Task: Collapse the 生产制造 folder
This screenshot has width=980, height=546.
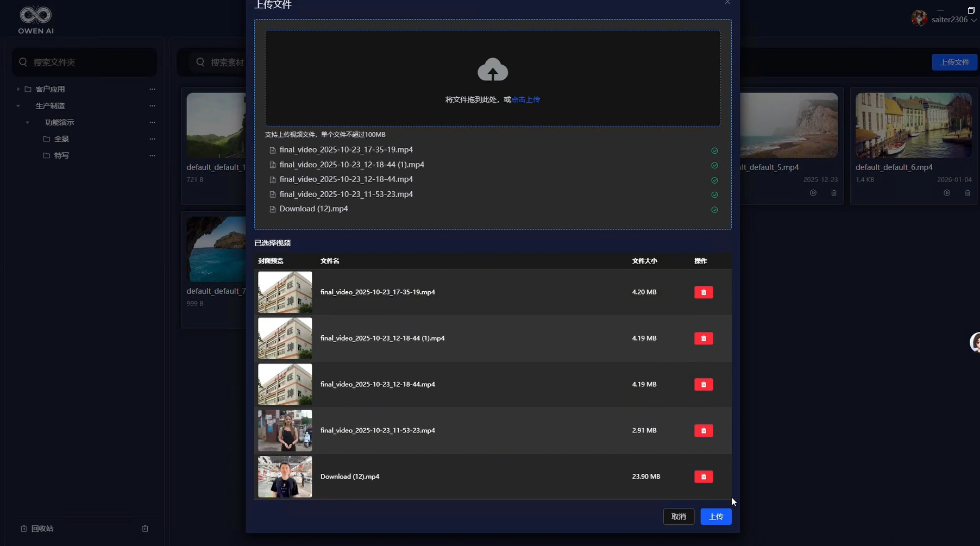Action: 18,106
